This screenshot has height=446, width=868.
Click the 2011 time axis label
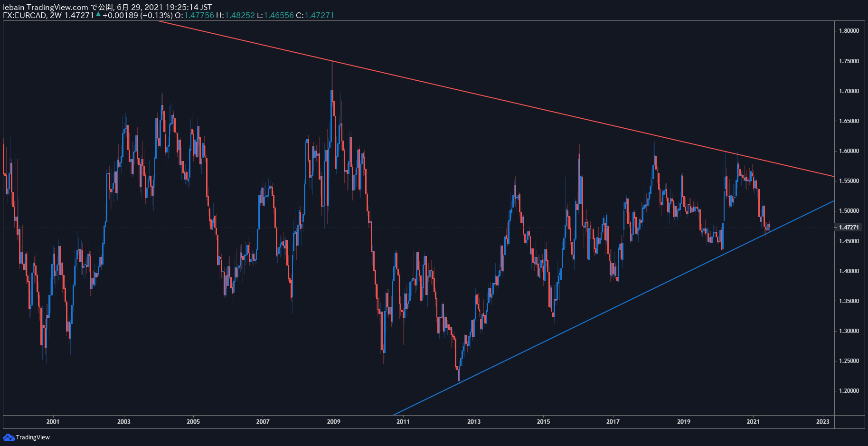click(x=403, y=422)
